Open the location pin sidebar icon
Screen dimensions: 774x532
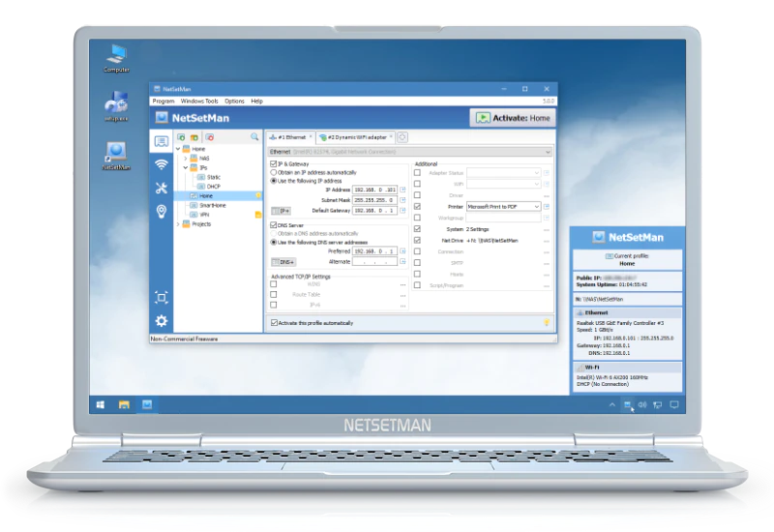161,212
